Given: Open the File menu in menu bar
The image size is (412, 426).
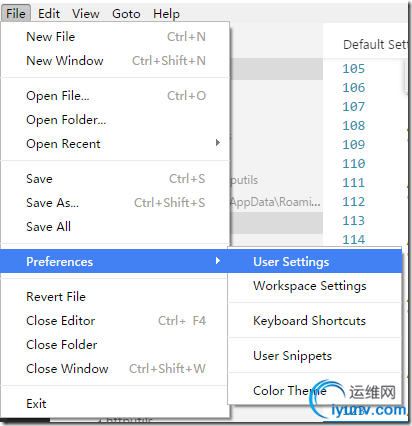Looking at the screenshot, I should pos(16,14).
